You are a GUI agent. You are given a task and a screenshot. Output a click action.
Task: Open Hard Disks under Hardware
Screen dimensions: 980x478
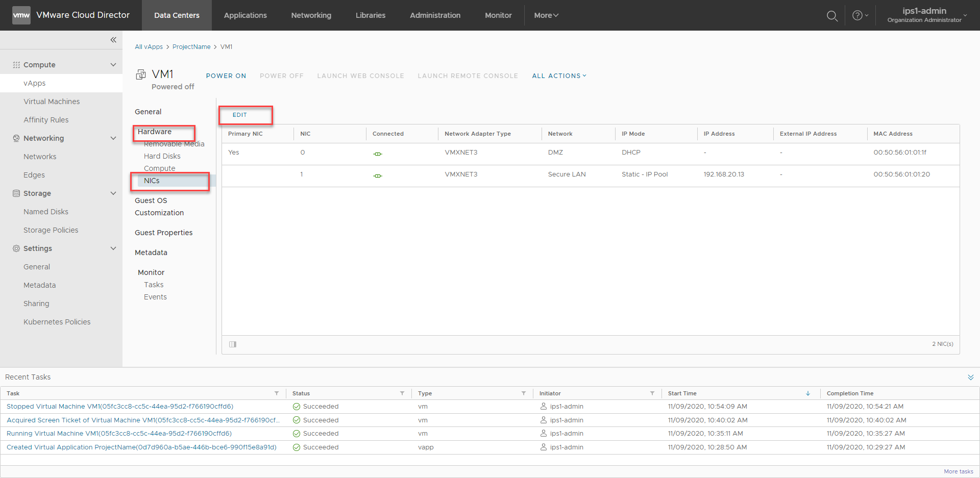click(x=162, y=156)
